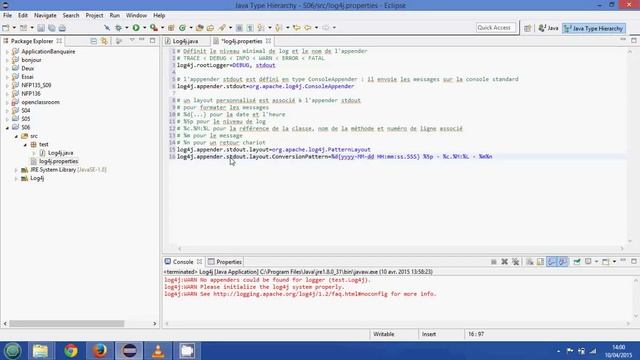
Task: Open the Window menu
Action: [x=136, y=16]
